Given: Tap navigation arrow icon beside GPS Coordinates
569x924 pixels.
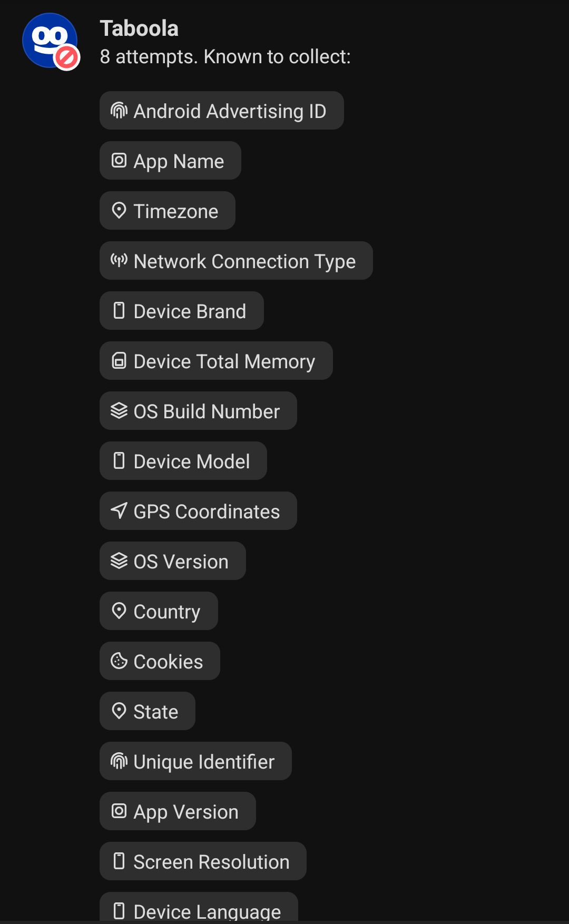Looking at the screenshot, I should pyautogui.click(x=119, y=510).
